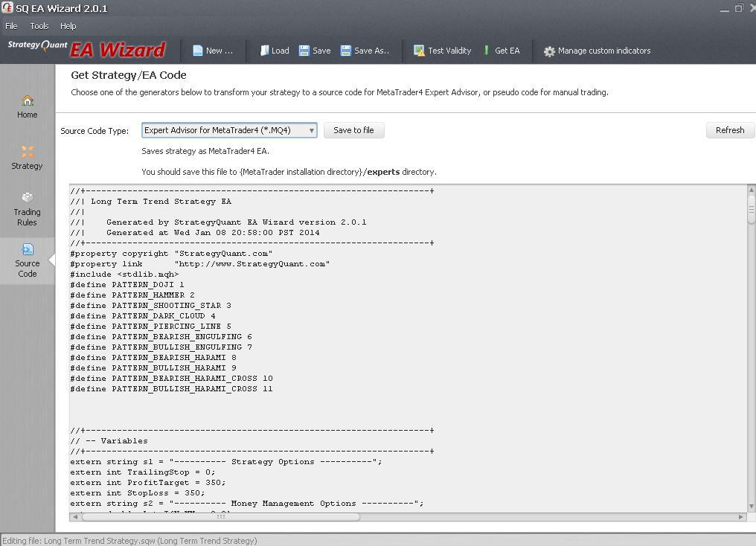The height and width of the screenshot is (546, 756).
Task: Run Test Validity from the toolbar
Action: [420, 51]
